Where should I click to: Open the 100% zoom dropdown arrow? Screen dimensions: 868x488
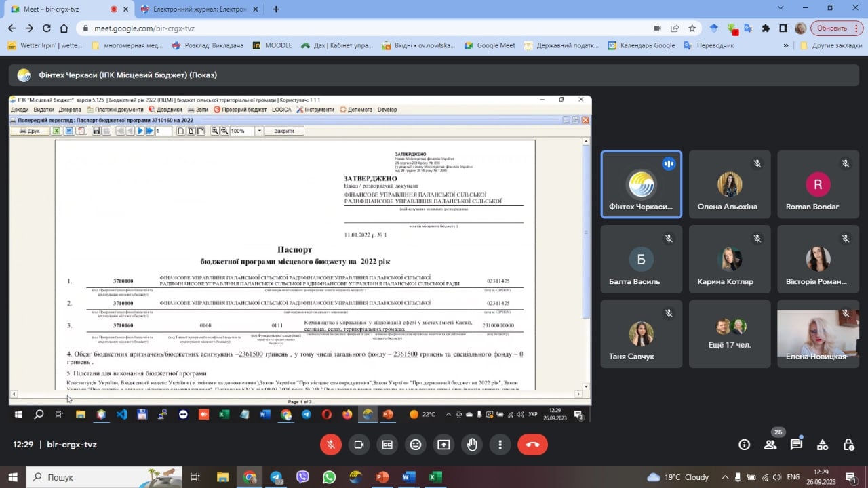(x=259, y=131)
